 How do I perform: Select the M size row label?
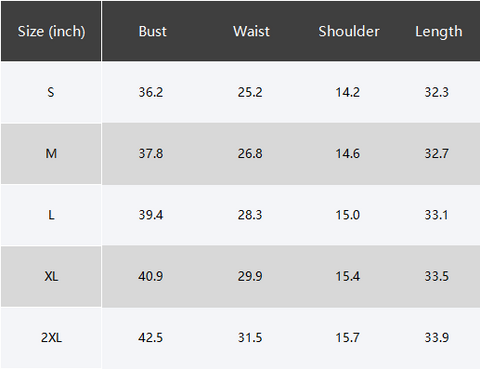point(51,154)
